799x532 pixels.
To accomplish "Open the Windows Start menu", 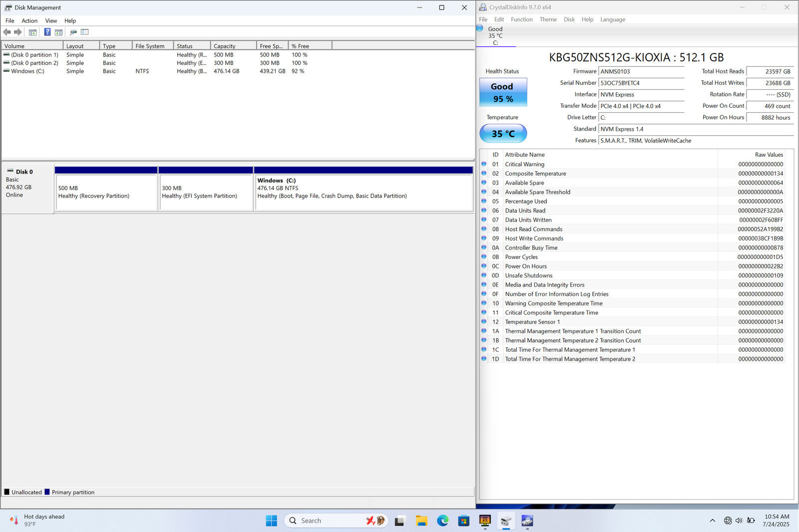I will pyautogui.click(x=271, y=521).
